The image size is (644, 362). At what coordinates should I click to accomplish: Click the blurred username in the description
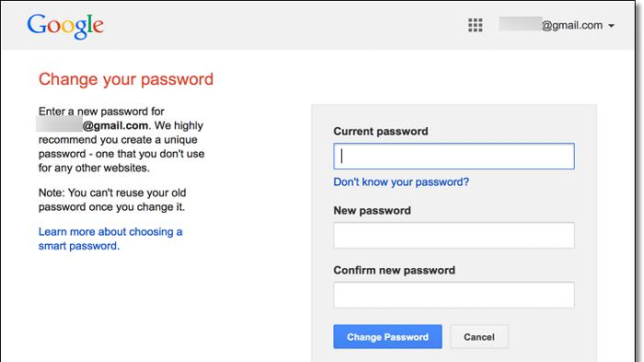click(x=60, y=124)
